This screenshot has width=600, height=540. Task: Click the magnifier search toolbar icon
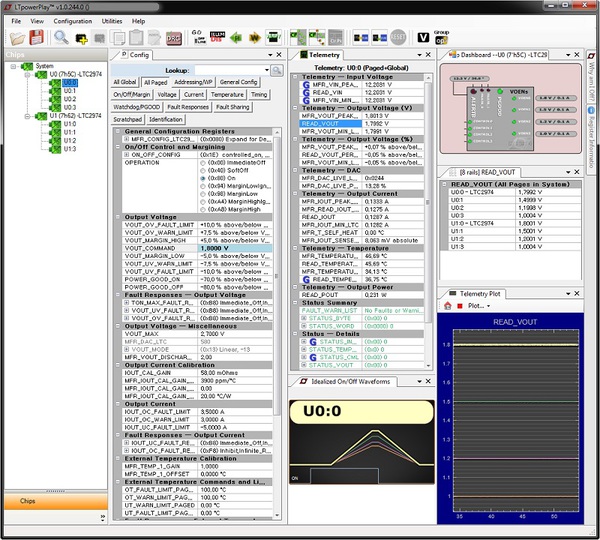[60, 37]
